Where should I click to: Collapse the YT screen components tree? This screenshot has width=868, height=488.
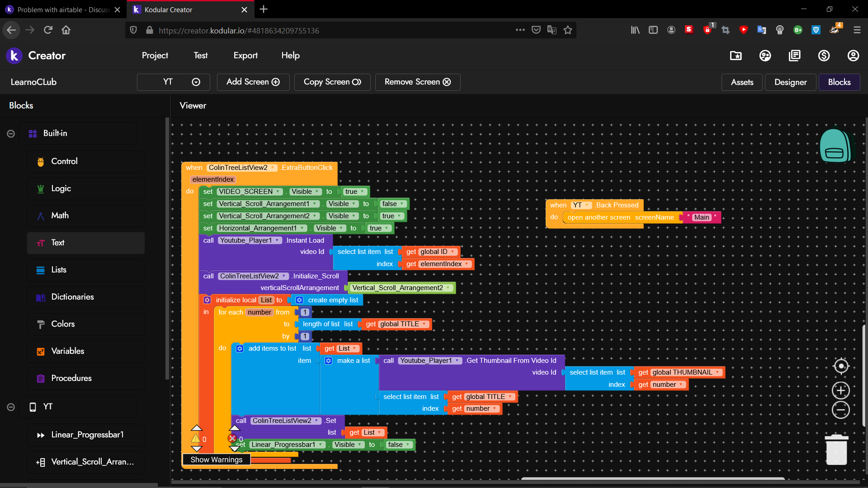click(x=11, y=407)
